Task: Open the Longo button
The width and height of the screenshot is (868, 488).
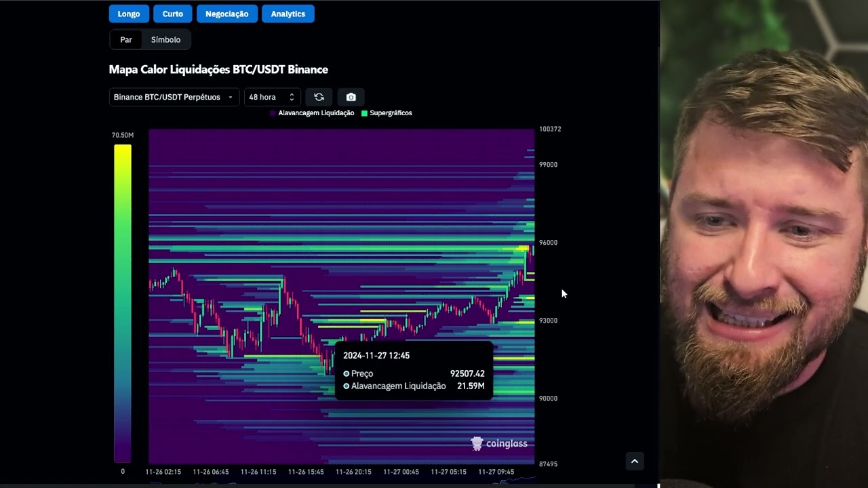Action: (x=129, y=14)
